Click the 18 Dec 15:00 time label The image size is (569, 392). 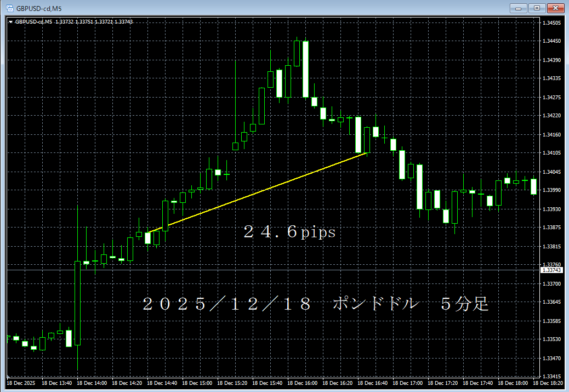[x=197, y=383]
